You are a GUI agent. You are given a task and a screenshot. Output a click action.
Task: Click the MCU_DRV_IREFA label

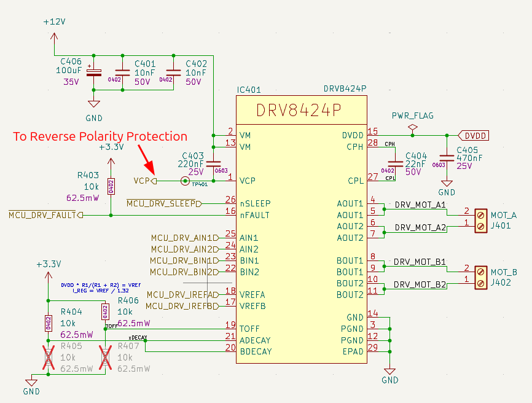coord(183,295)
